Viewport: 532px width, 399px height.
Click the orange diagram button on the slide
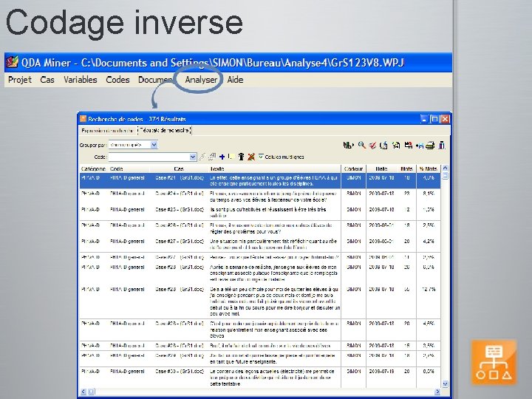(x=494, y=362)
